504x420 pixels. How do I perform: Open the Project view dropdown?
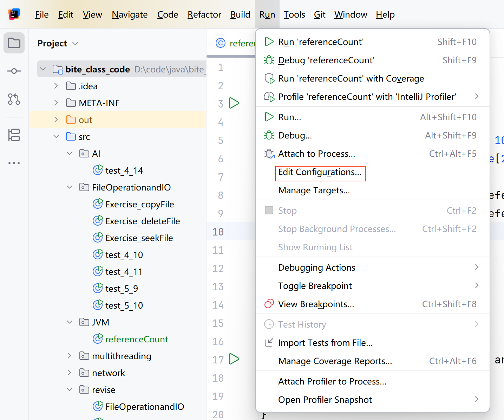click(75, 44)
